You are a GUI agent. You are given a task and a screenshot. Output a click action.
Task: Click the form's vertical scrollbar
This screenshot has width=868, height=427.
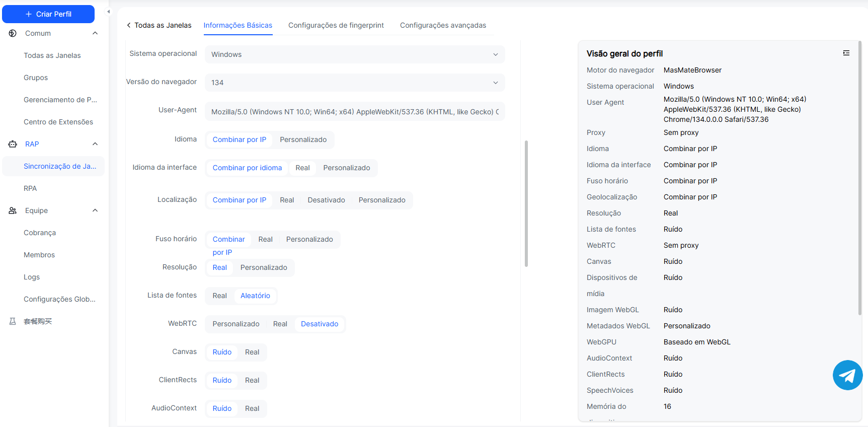(x=526, y=203)
